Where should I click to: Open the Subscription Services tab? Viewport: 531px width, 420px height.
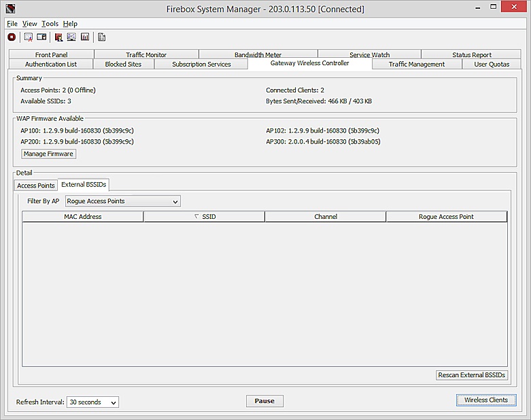tap(201, 64)
